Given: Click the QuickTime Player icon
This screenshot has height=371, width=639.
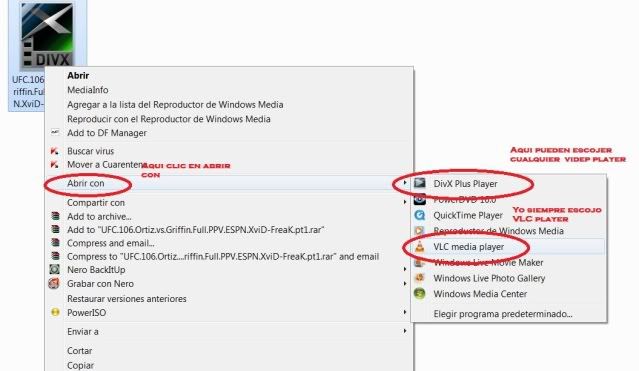Looking at the screenshot, I should 420,215.
